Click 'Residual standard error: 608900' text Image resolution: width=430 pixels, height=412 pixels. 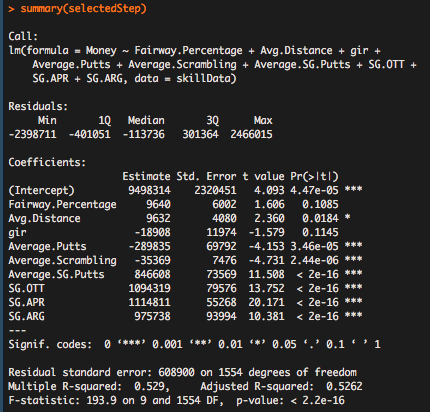101,372
